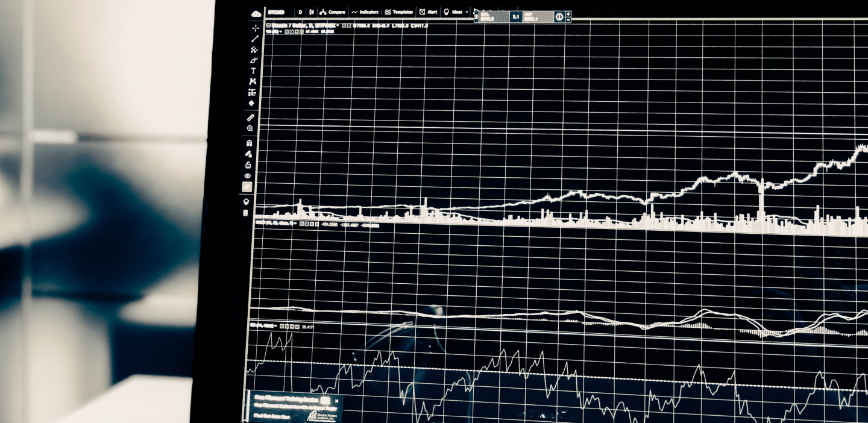Open the candlestick bar style selector

312,12
